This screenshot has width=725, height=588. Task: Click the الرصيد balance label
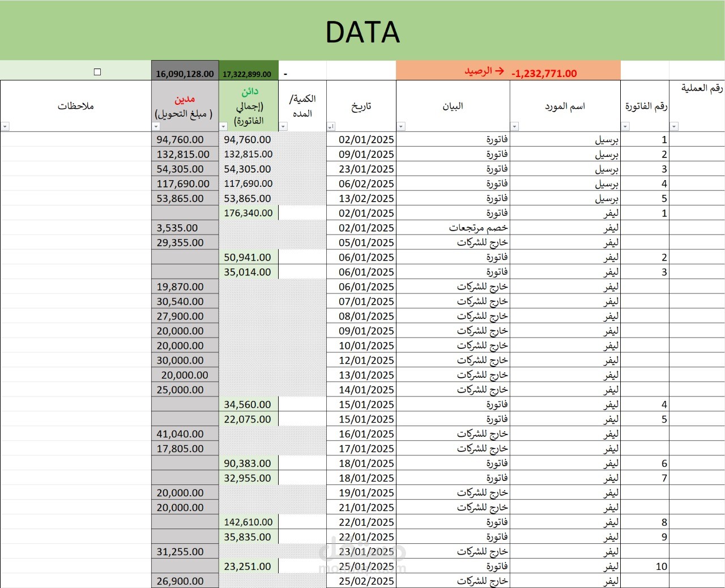point(484,71)
